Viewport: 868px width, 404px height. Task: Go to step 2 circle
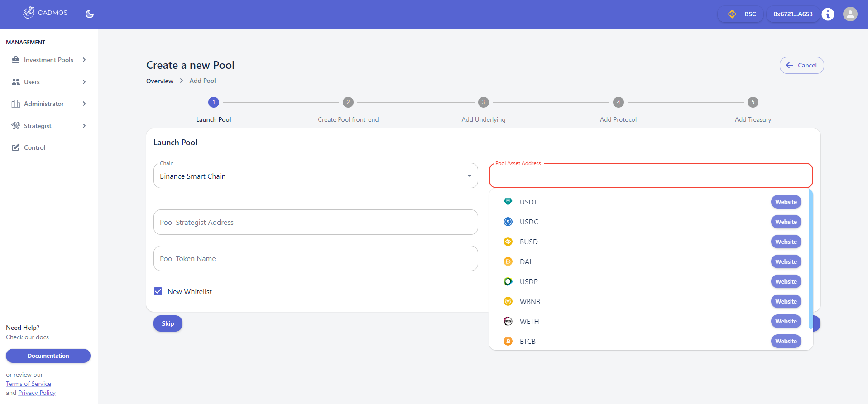(x=348, y=102)
